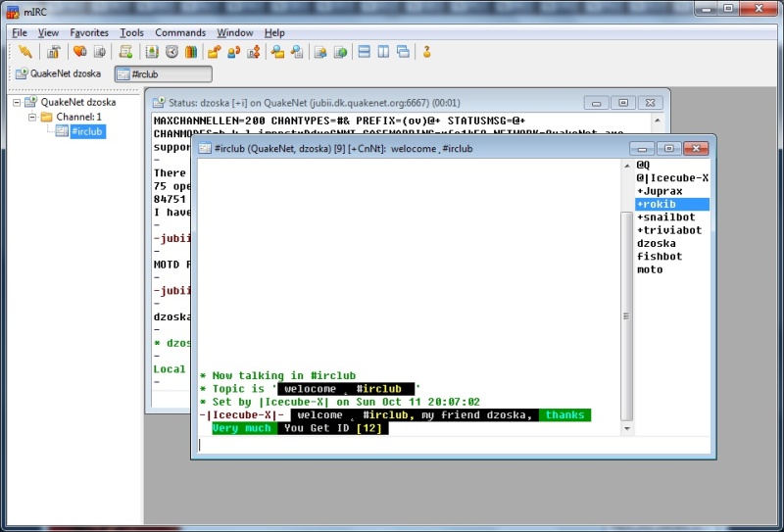784x532 pixels.
Task: Select +snailbot in the nick list
Action: pyautogui.click(x=672, y=217)
